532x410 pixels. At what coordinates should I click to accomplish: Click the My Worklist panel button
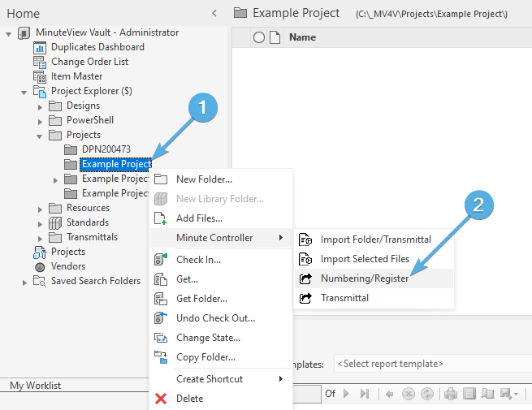coord(36,386)
